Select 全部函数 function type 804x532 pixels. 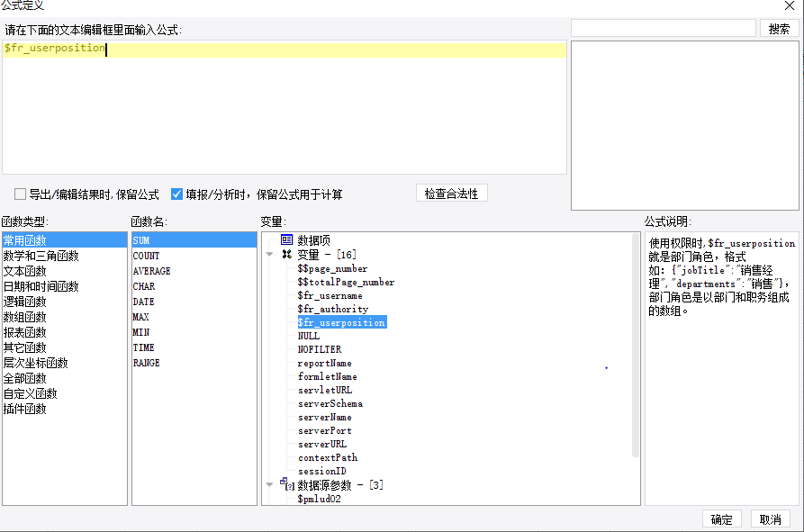click(65, 378)
